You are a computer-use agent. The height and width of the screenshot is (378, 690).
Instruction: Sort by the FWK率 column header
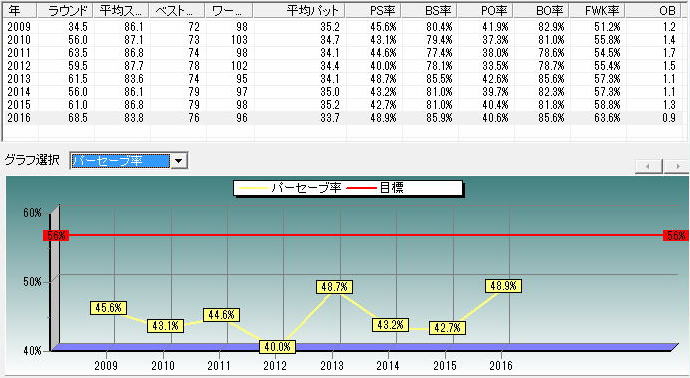[598, 10]
